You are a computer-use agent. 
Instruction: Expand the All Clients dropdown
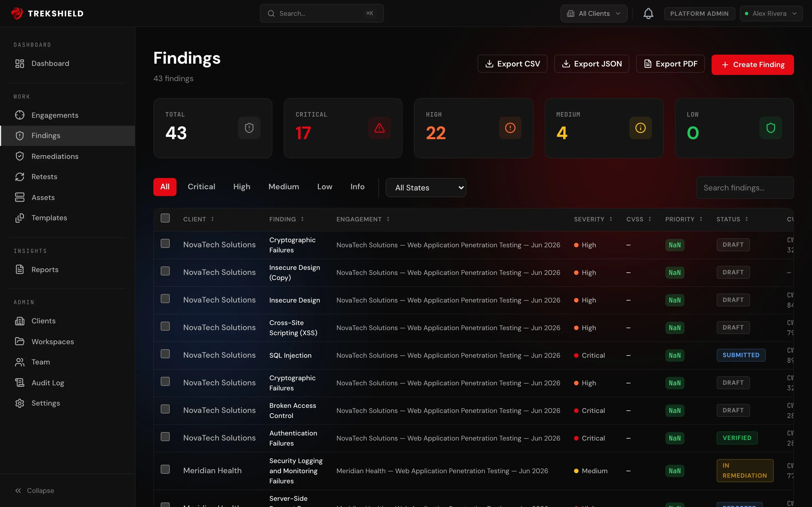click(593, 14)
